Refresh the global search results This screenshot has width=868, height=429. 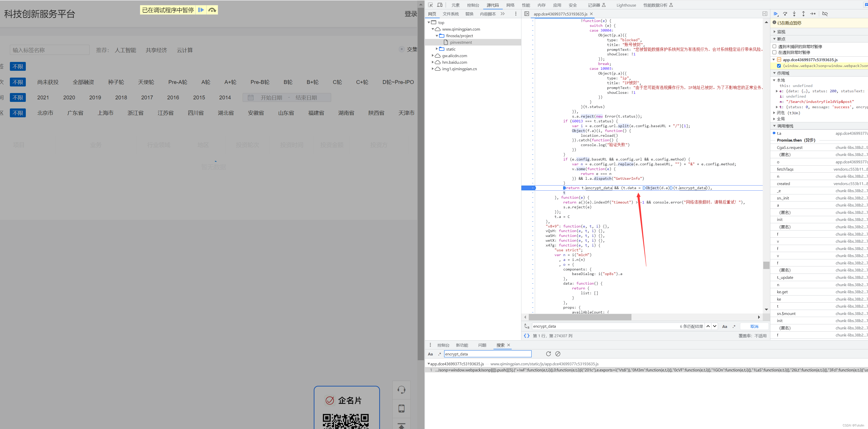coord(548,354)
